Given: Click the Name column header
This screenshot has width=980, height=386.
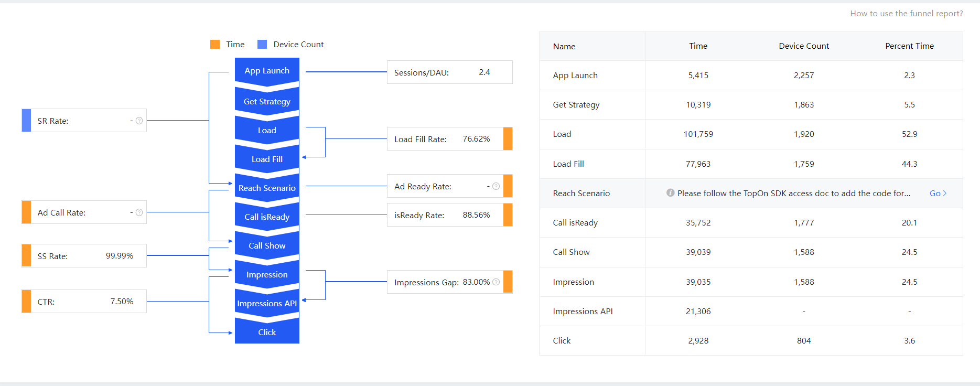Looking at the screenshot, I should pos(564,46).
